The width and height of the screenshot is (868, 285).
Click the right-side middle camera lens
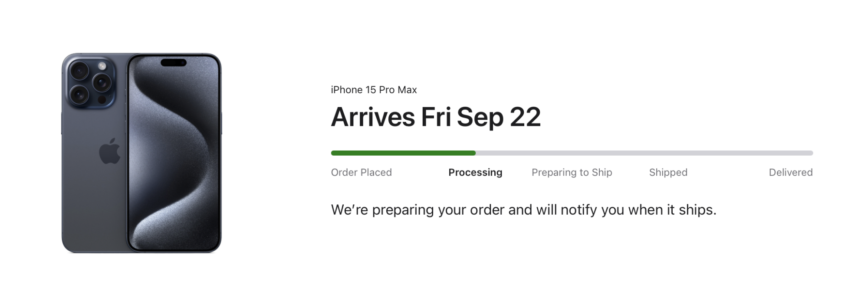pyautogui.click(x=102, y=82)
